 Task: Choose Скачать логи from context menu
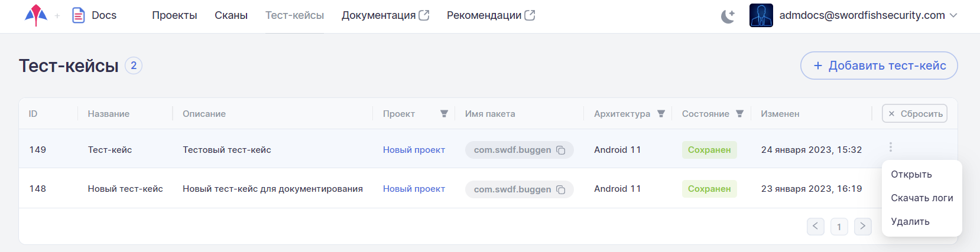[921, 198]
